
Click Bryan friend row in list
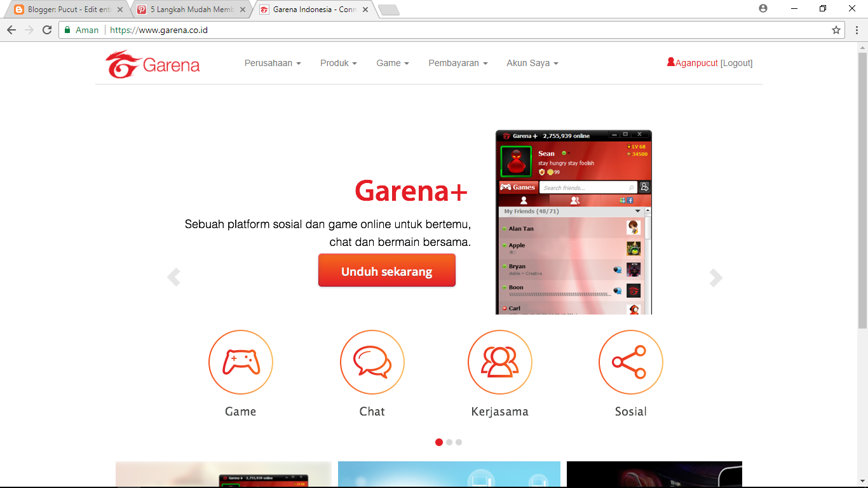click(572, 269)
